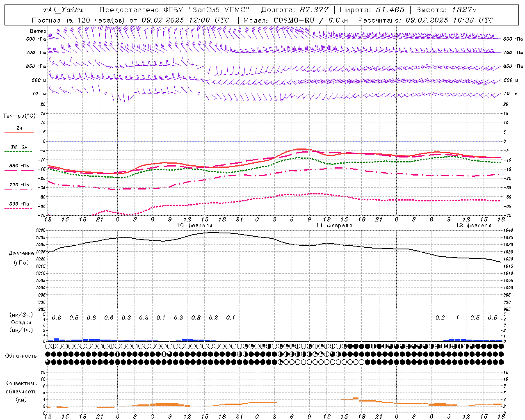Click the Давление pressure panel label

click(x=21, y=253)
